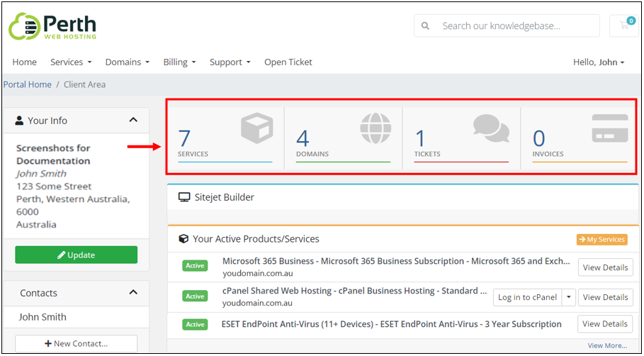This screenshot has width=644, height=356.
Task: Click the Domains globe icon
Action: click(x=375, y=128)
